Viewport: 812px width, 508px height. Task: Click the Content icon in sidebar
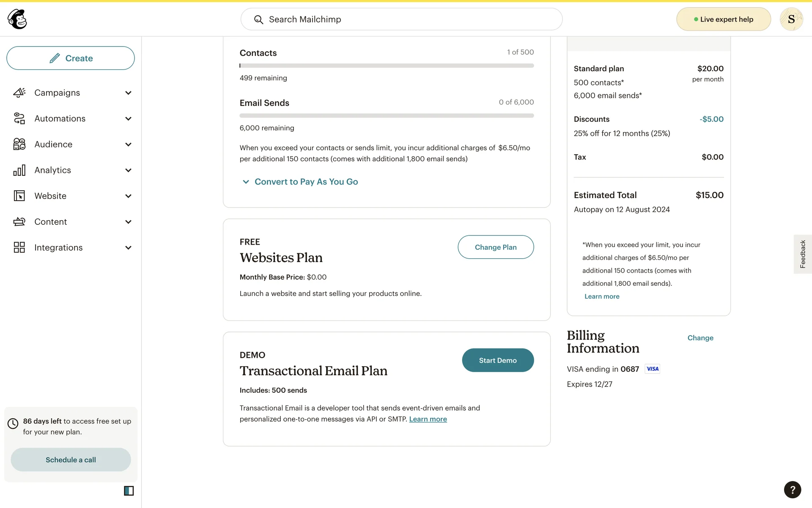coord(19,222)
